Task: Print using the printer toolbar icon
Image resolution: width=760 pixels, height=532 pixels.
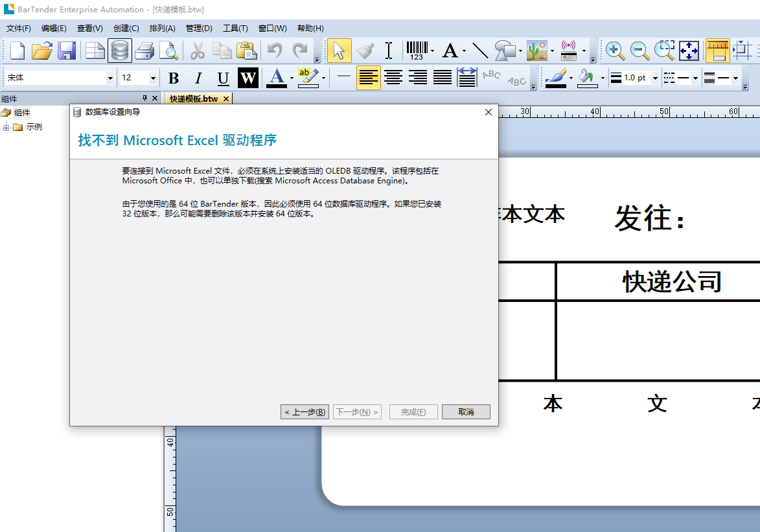Action: tap(144, 51)
